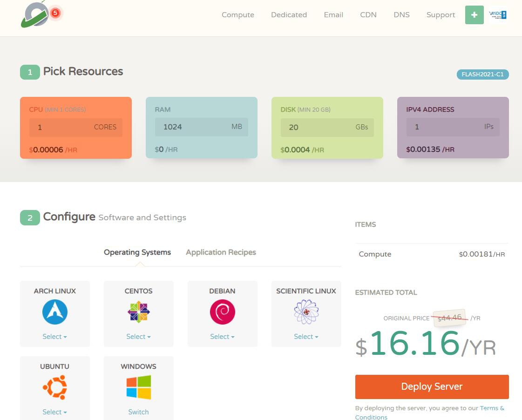Click the green plus icon button
Image resolution: width=522 pixels, height=420 pixels.
[474, 15]
